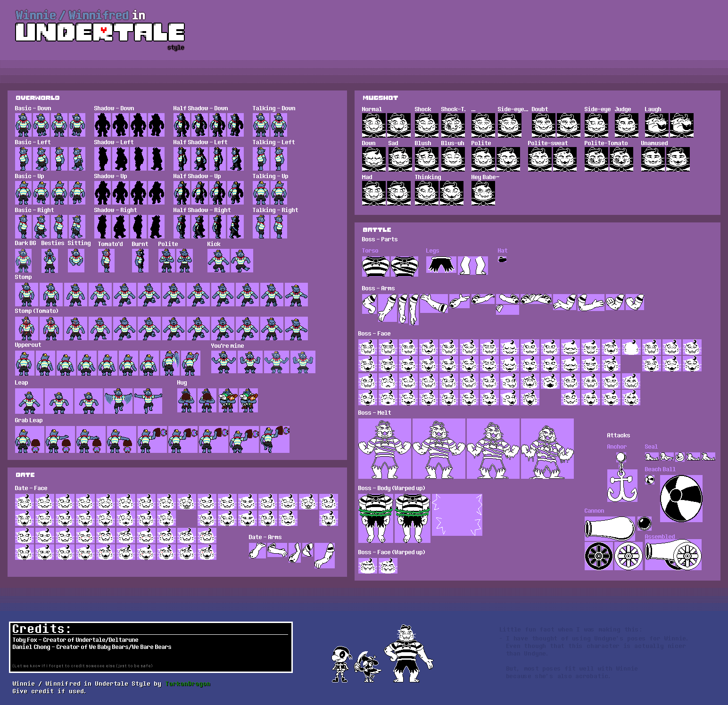This screenshot has height=705, width=728.
Task: Pick the black cannonball sprite
Action: pos(645,523)
